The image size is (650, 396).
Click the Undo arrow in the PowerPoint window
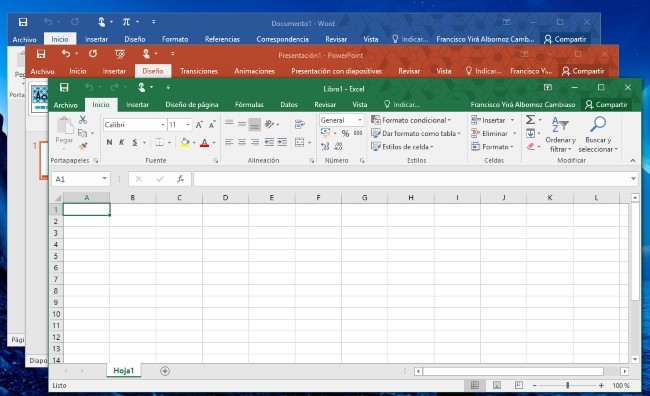pos(65,53)
